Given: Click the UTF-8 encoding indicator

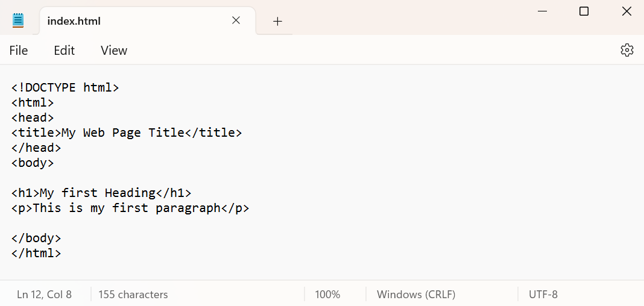Looking at the screenshot, I should point(543,295).
